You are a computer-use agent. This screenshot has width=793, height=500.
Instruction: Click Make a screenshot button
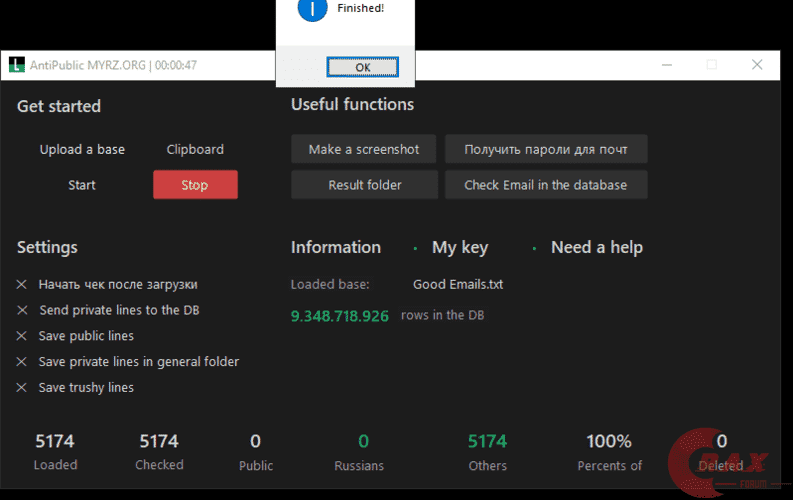tap(364, 149)
